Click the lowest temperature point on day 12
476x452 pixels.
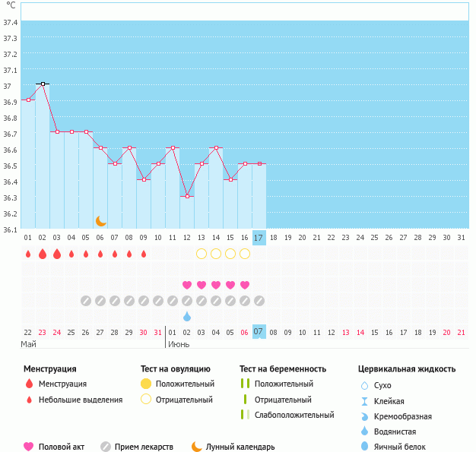(187, 196)
